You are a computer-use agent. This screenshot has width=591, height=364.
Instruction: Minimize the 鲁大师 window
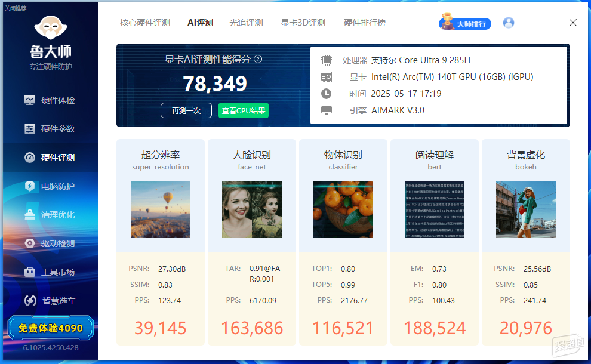553,23
